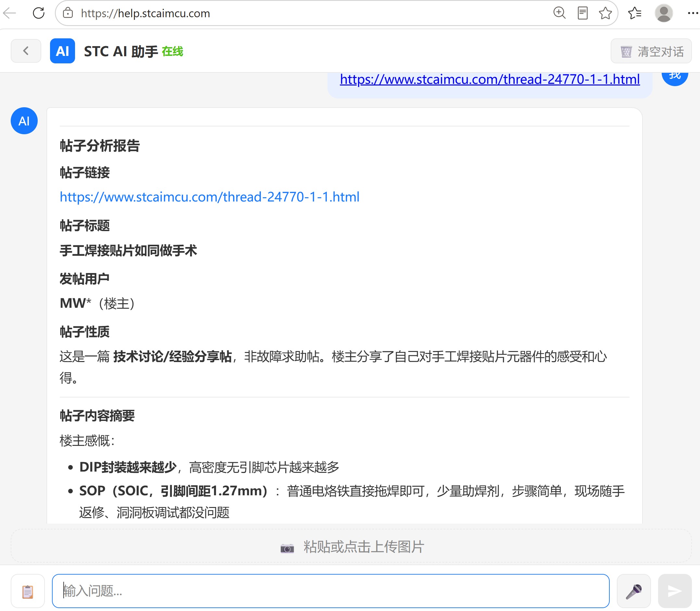Add this page to favorites star
This screenshot has width=700, height=611.
[x=605, y=13]
